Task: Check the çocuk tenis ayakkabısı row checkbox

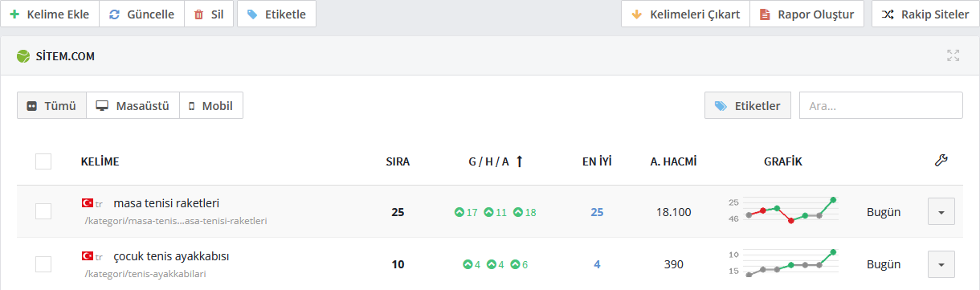Action: coord(43,264)
